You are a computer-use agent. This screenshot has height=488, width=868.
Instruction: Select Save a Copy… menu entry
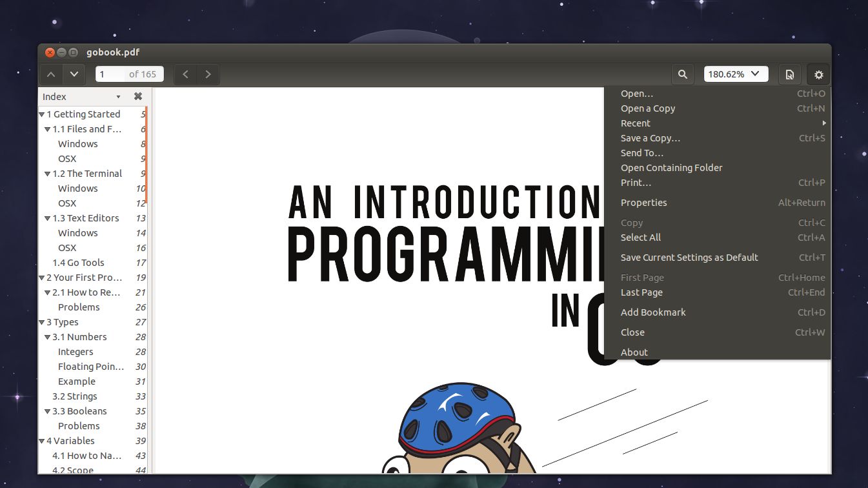pos(650,138)
